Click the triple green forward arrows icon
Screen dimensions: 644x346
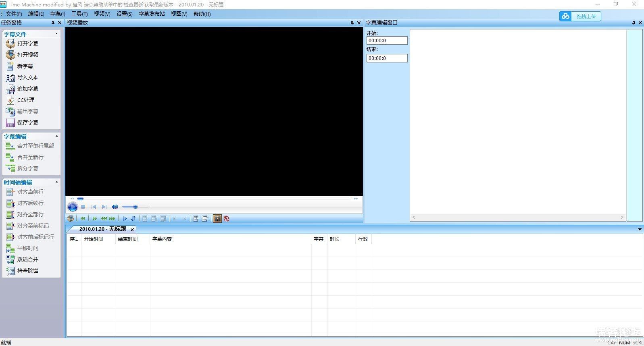coord(112,219)
